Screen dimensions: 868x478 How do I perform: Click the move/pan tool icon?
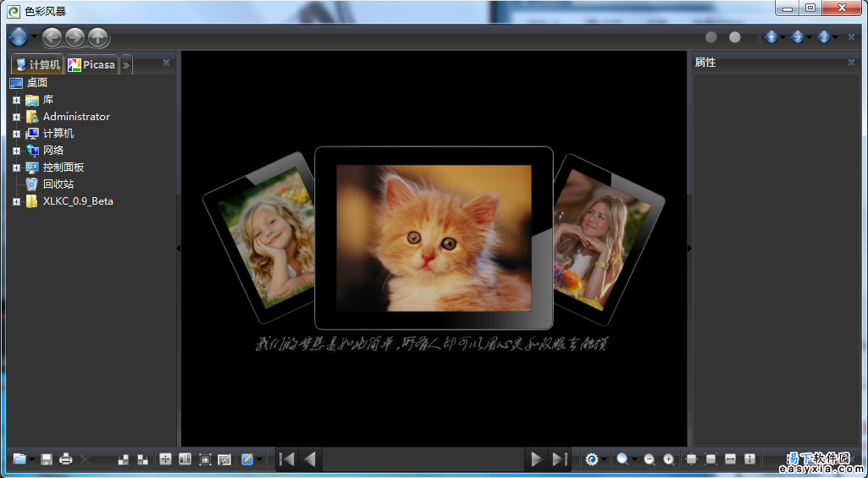pyautogui.click(x=165, y=459)
